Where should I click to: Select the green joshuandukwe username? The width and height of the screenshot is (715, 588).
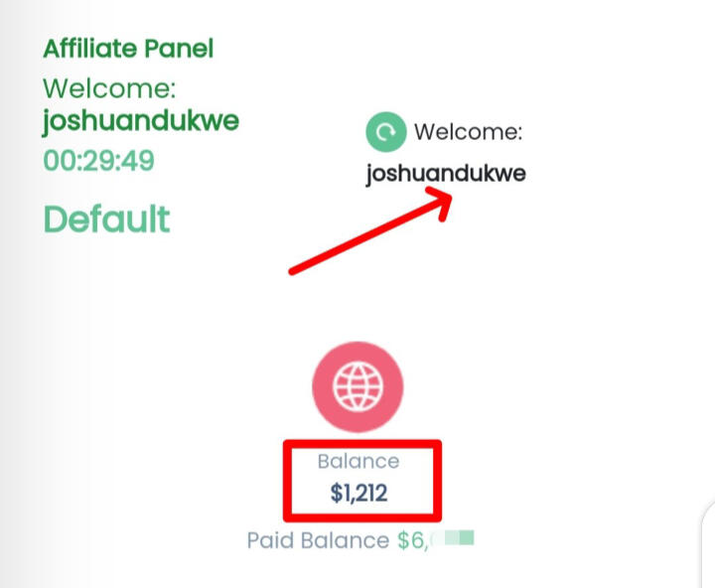[141, 121]
